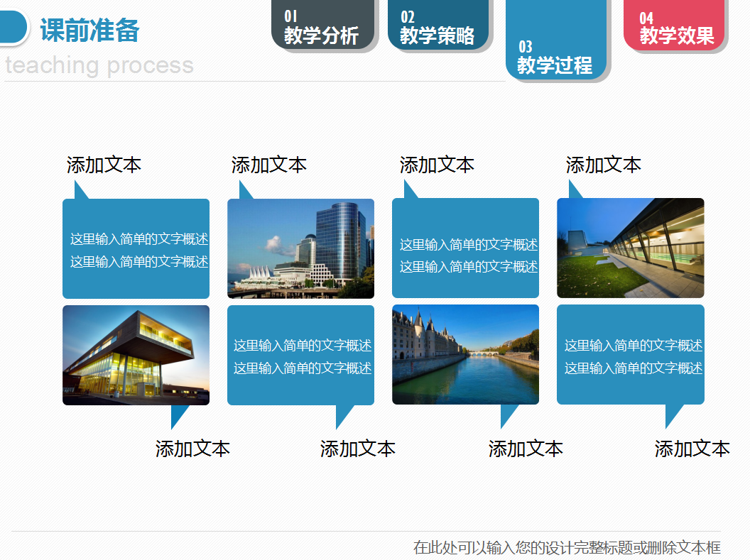The height and width of the screenshot is (560, 750).
Task: Edit 这里输入简单的文字概述 in first blue box
Action: pos(136,239)
